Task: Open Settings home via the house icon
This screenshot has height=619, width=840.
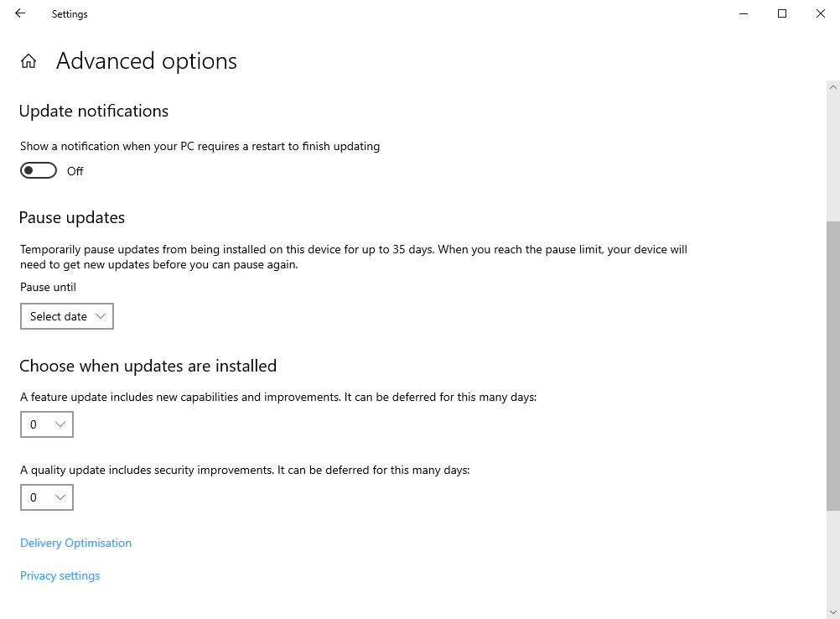Action: pyautogui.click(x=29, y=61)
